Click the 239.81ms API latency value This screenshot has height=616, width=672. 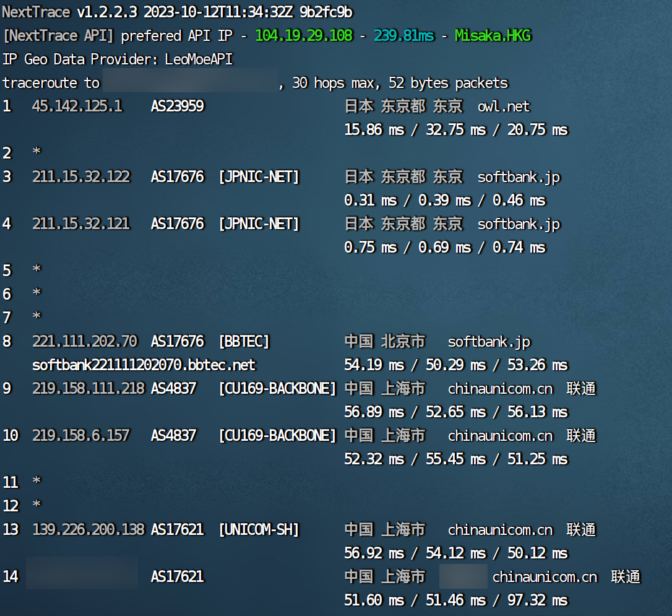coord(403,36)
